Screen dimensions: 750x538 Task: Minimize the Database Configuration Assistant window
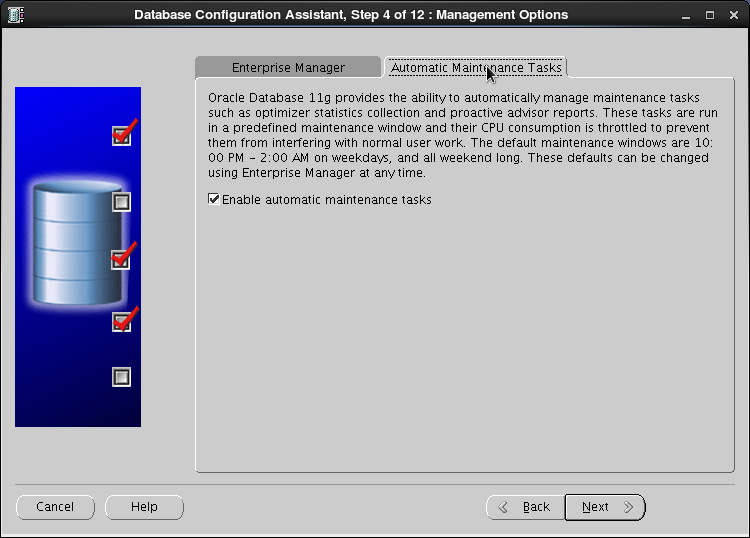tap(686, 15)
